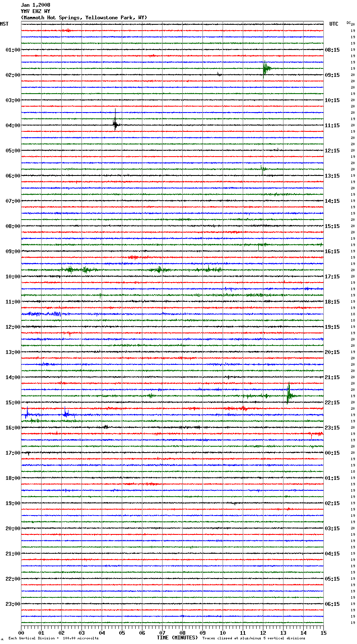The height and width of the screenshot is (644, 357).
Task: Click the 18:15 UTC label
Action: tap(332, 302)
